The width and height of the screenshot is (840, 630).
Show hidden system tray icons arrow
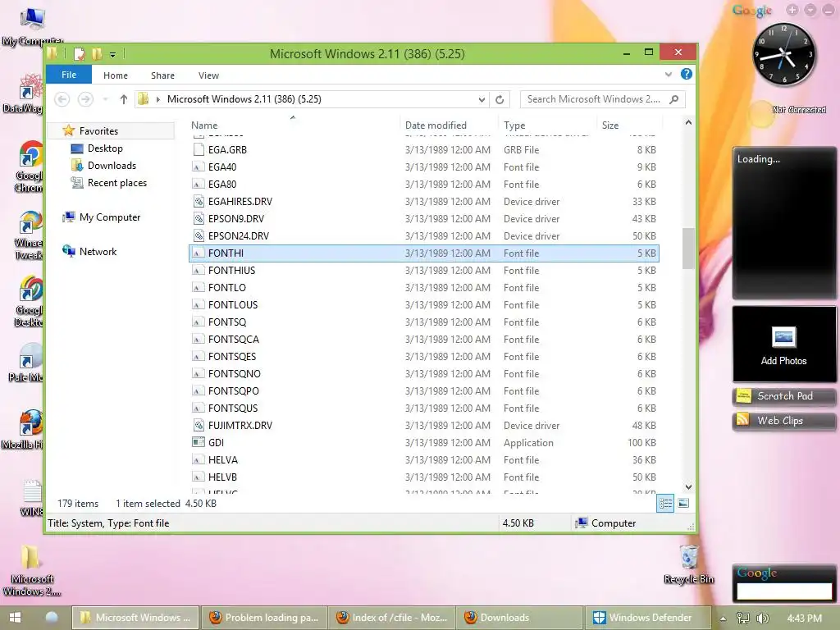click(x=723, y=619)
